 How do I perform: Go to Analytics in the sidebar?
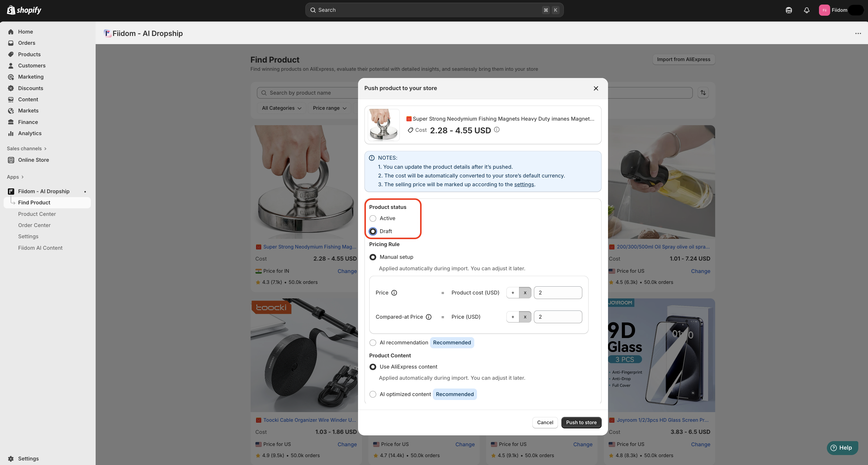click(30, 133)
